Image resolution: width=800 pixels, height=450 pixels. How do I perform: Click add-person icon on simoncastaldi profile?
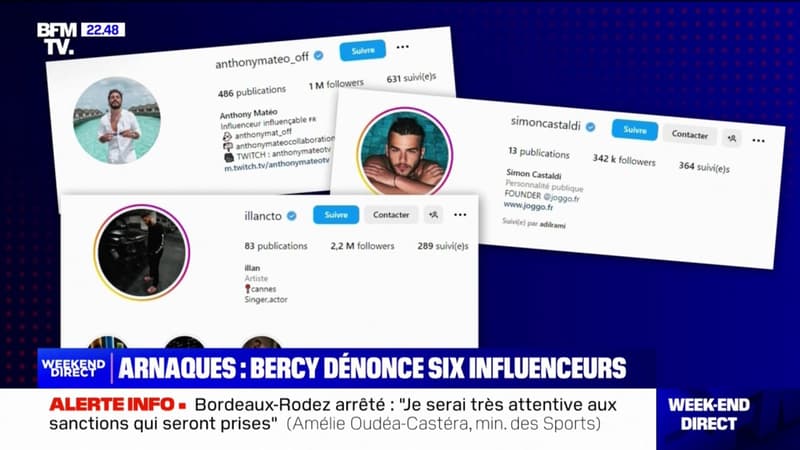[x=732, y=138]
